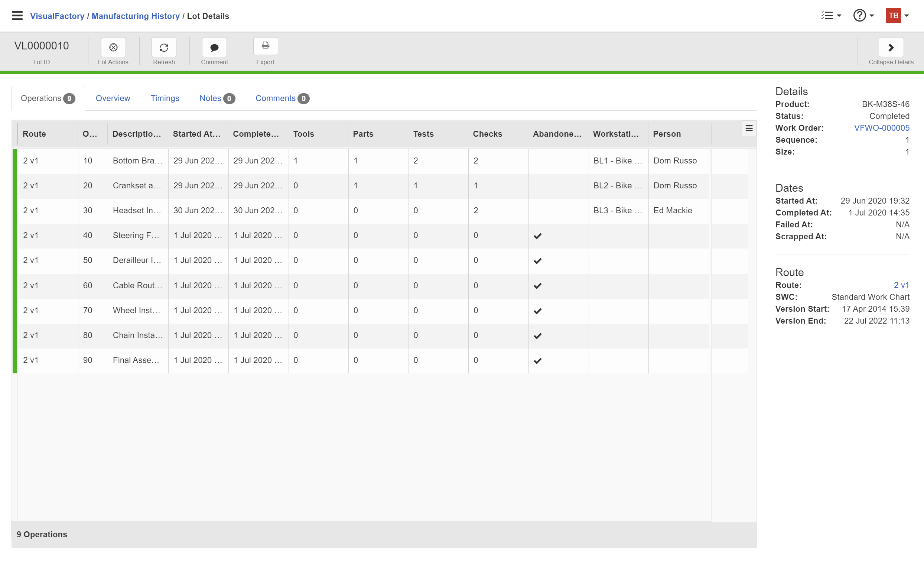Open work order VFWO-000005 link
The height and width of the screenshot is (561, 924).
(882, 128)
